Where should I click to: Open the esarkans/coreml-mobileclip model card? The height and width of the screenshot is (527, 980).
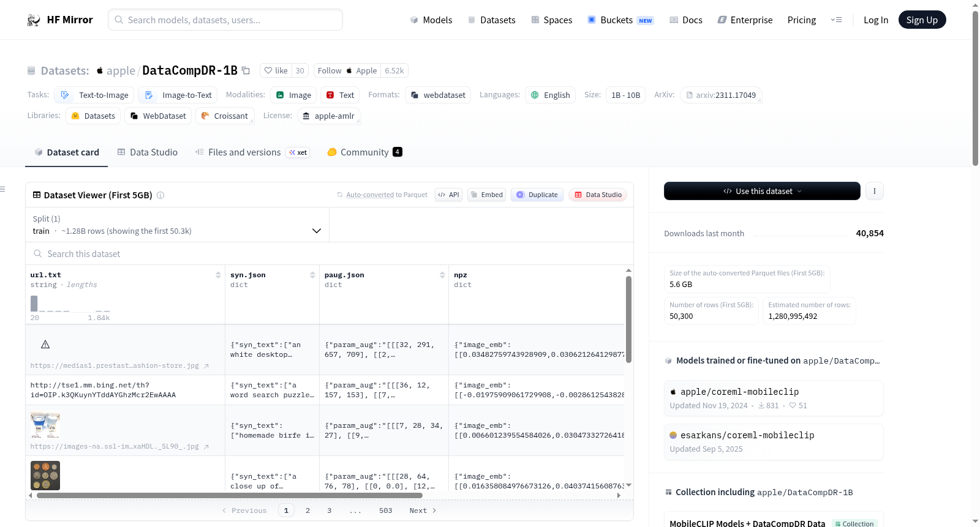[x=774, y=442]
